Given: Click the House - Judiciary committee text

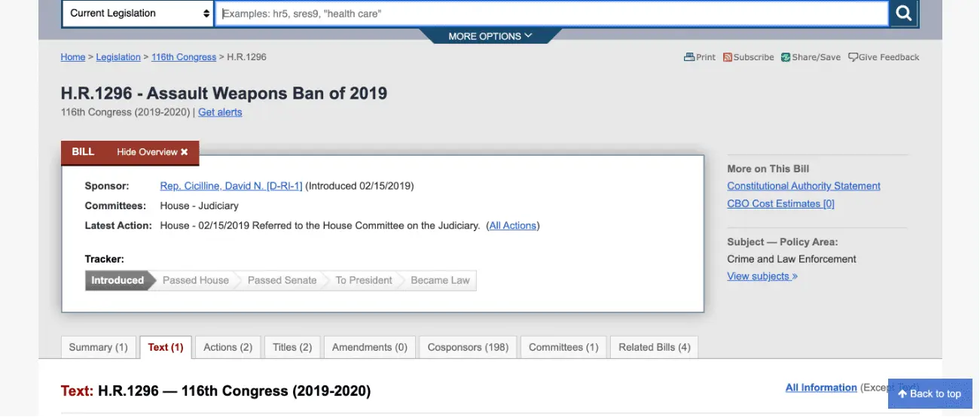Looking at the screenshot, I should pos(200,205).
